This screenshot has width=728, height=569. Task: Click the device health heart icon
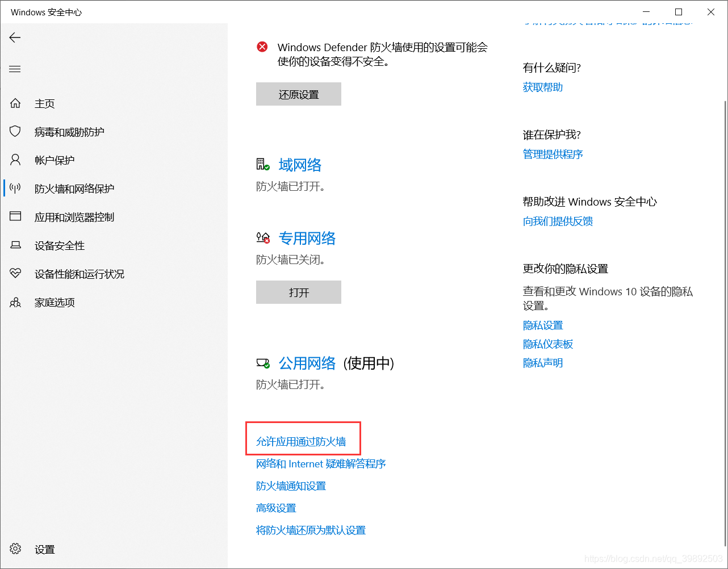tap(15, 274)
